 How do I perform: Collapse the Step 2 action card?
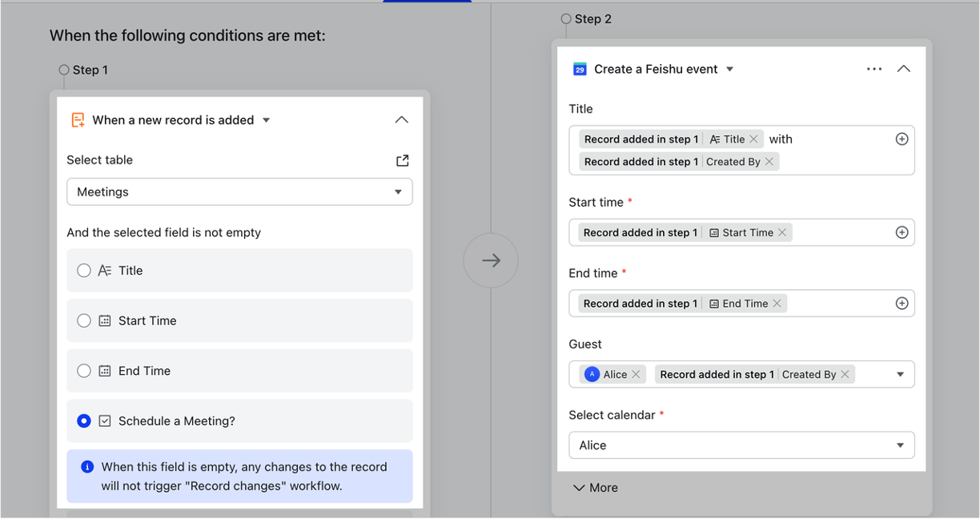[x=903, y=70]
